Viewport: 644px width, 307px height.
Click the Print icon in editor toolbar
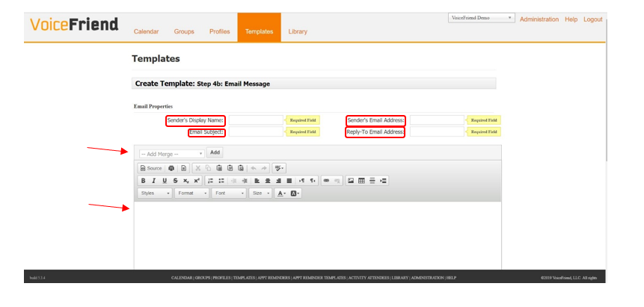click(x=171, y=168)
